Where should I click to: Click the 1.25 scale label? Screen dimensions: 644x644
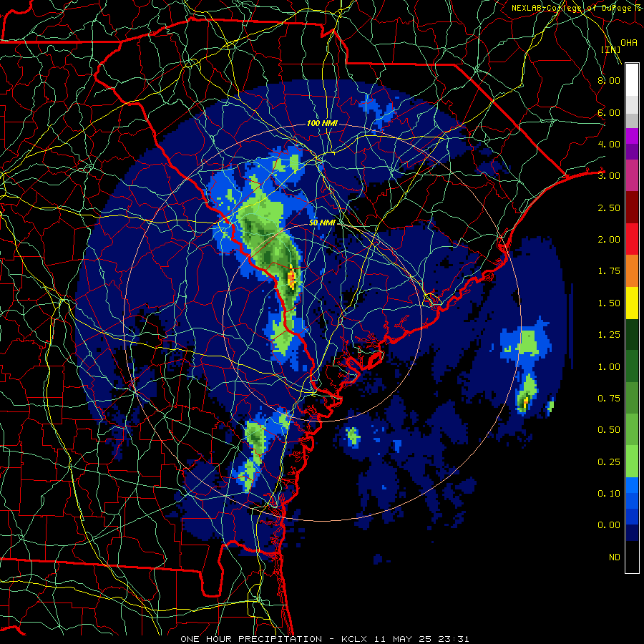click(x=609, y=335)
